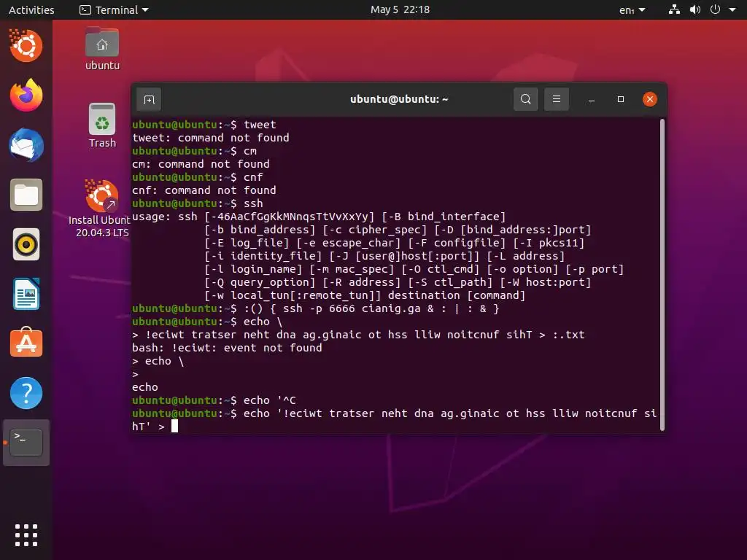This screenshot has width=747, height=560.
Task: Click the volume speaker icon in top bar
Action: (x=695, y=9)
